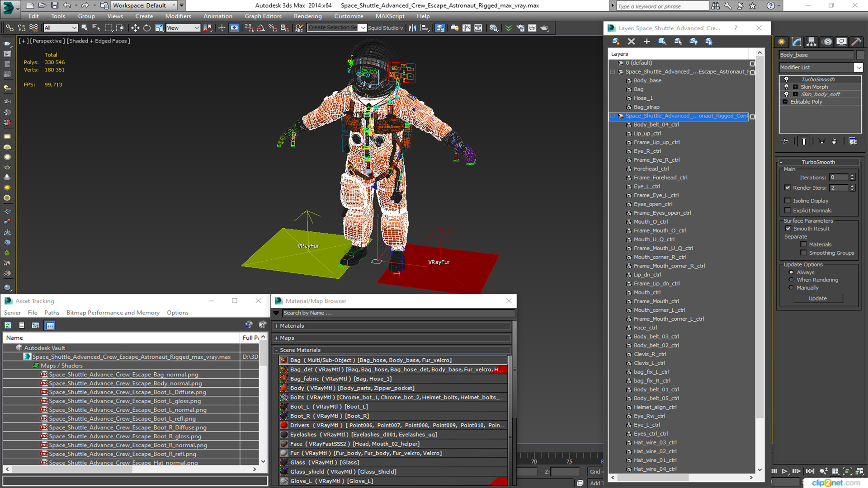Click the TurboSmooth Update button

(817, 299)
